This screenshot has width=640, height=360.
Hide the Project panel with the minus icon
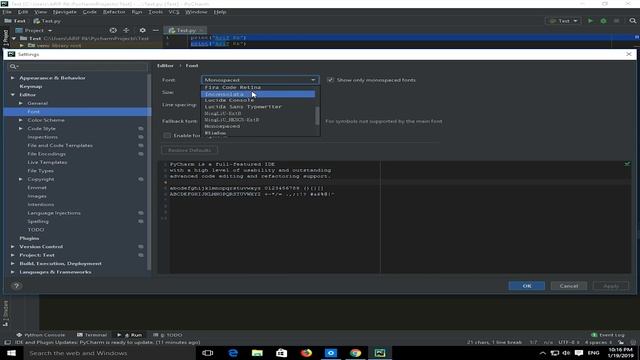point(156,30)
